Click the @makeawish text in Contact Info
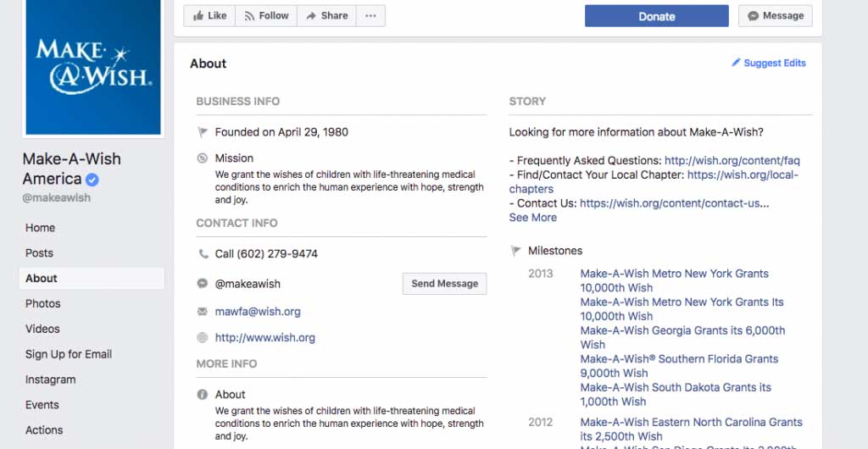868x449 pixels. [x=248, y=284]
